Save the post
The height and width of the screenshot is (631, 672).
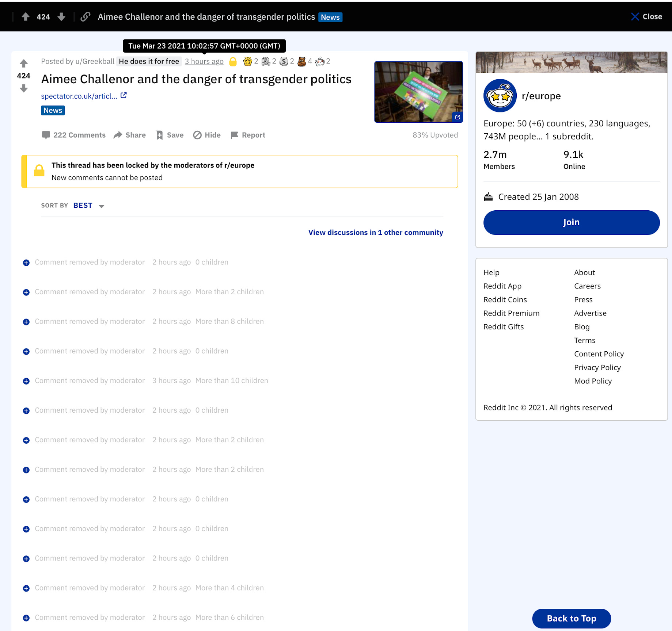tap(170, 135)
